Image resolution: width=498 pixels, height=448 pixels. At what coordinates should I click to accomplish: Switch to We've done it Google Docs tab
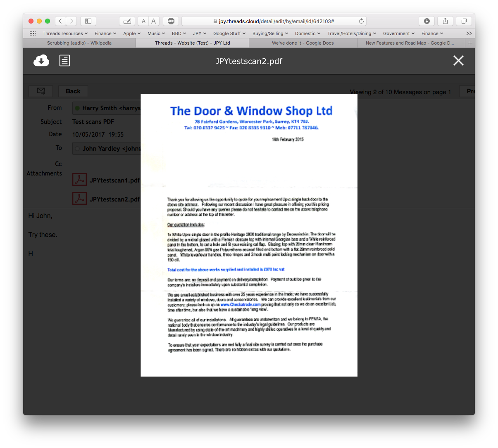[x=303, y=43]
